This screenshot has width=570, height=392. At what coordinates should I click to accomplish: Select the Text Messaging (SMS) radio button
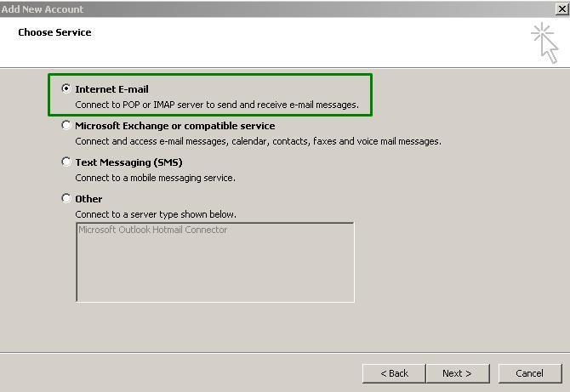click(66, 162)
